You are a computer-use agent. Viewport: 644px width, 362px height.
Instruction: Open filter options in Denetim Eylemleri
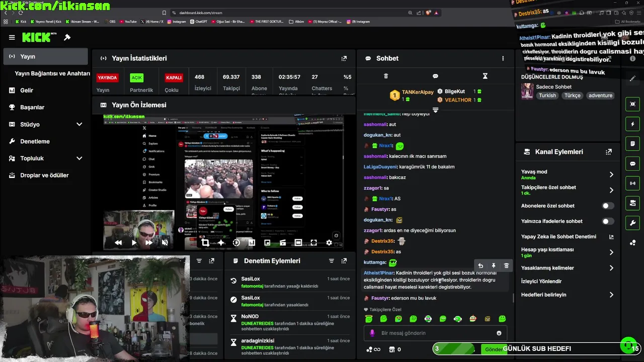(x=331, y=261)
